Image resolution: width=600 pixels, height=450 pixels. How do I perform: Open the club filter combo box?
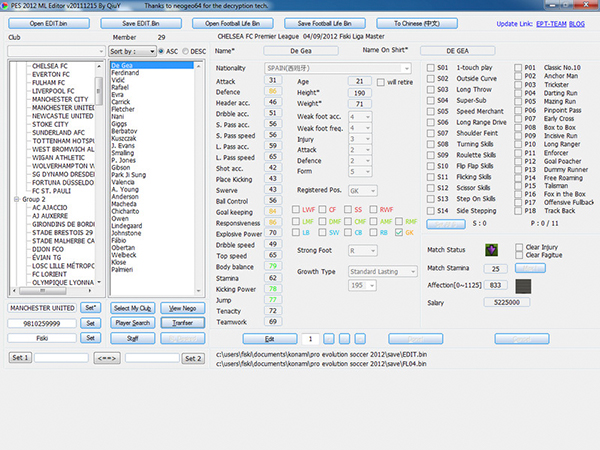pyautogui.click(x=56, y=51)
